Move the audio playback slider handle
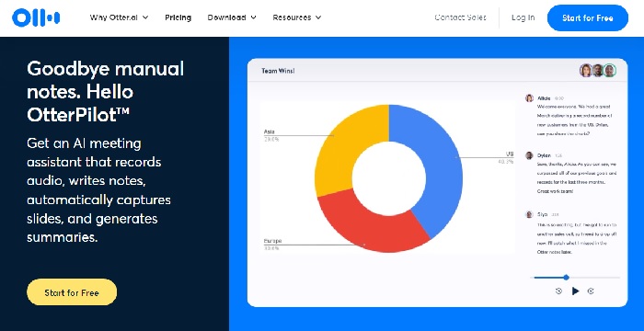644x331 pixels. point(566,278)
